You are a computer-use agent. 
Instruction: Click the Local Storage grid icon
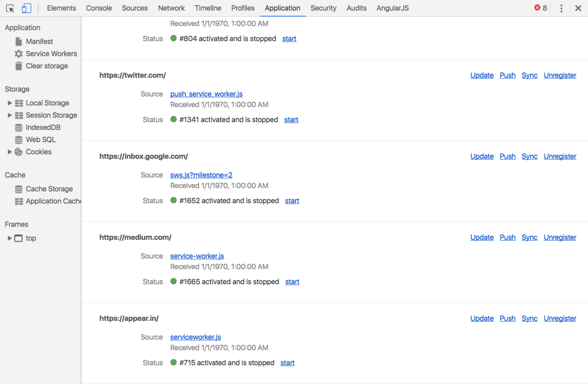coord(19,103)
